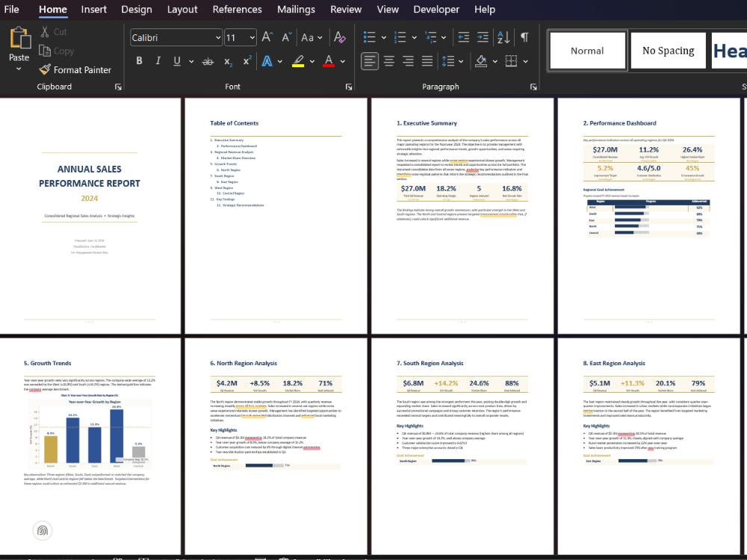Screen dimensions: 747x560
Task: Switch to the References tab
Action: point(238,10)
